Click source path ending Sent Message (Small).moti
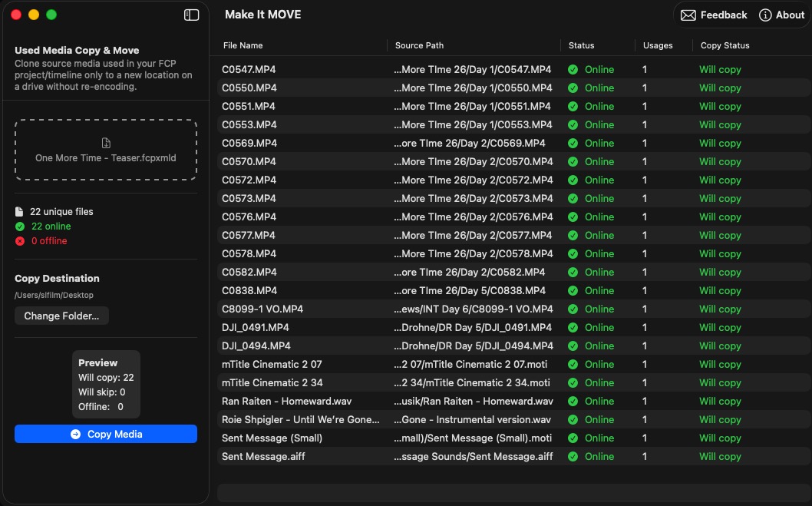Screen dimensions: 812x506 (x=473, y=438)
